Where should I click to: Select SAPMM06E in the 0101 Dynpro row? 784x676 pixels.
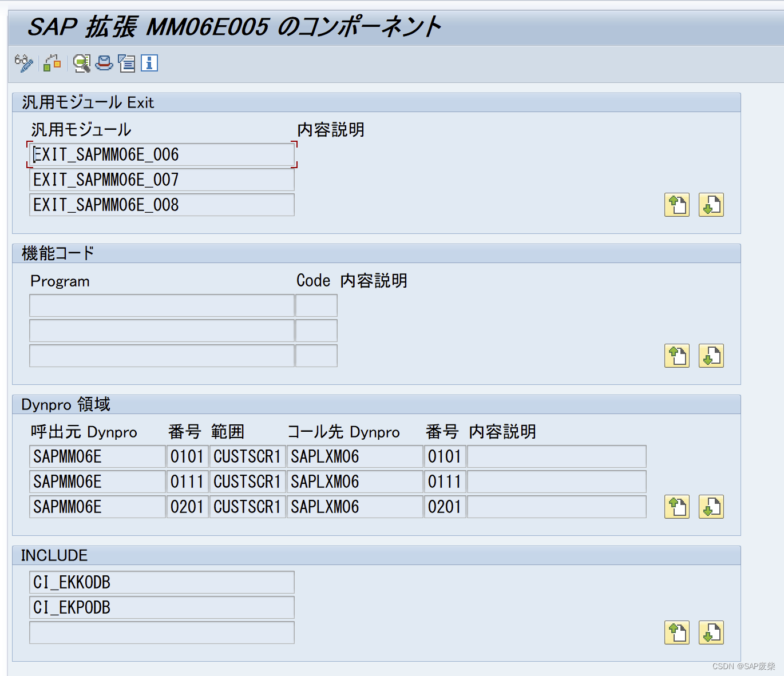click(97, 456)
